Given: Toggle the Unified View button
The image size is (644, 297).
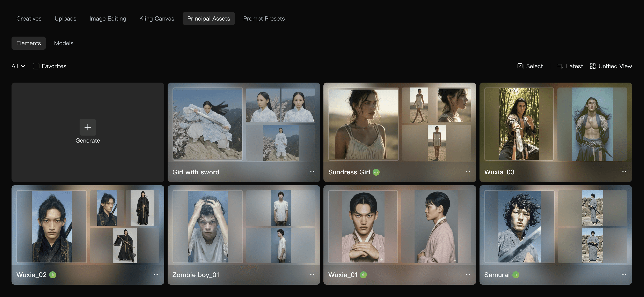Looking at the screenshot, I should (611, 66).
